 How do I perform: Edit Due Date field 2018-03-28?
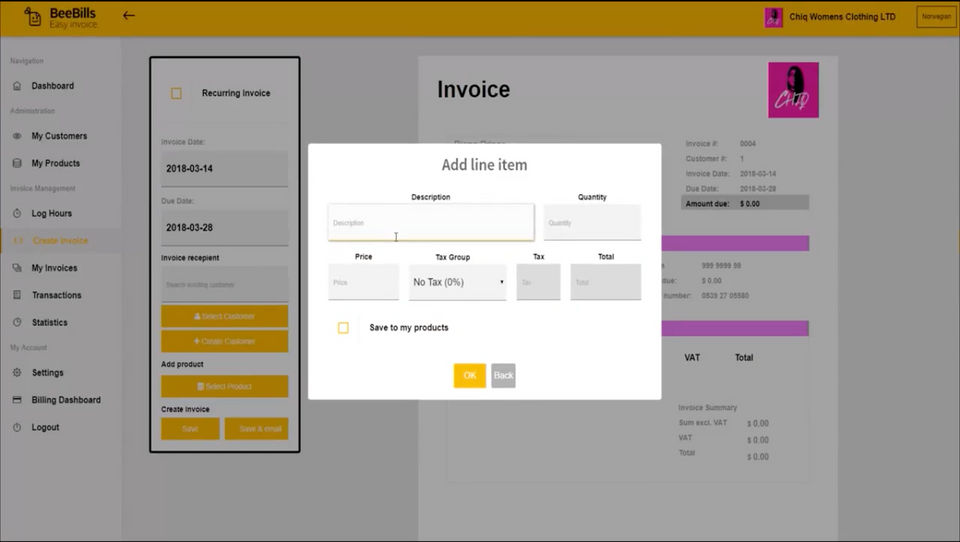click(225, 228)
